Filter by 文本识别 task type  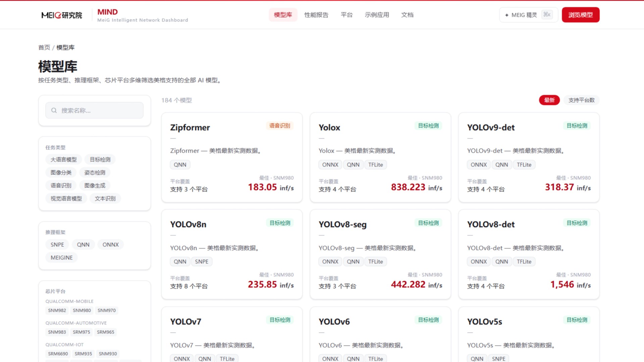point(105,198)
